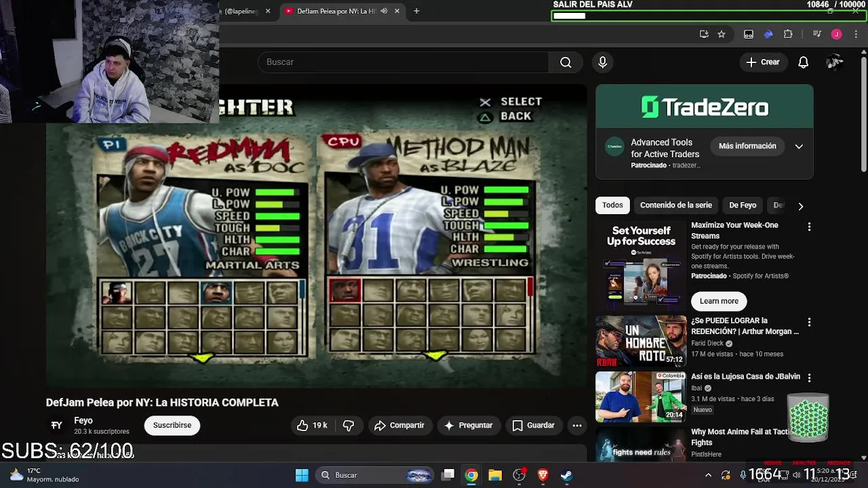The width and height of the screenshot is (868, 488).
Task: Open Brave browser from the taskbar
Action: [542, 475]
